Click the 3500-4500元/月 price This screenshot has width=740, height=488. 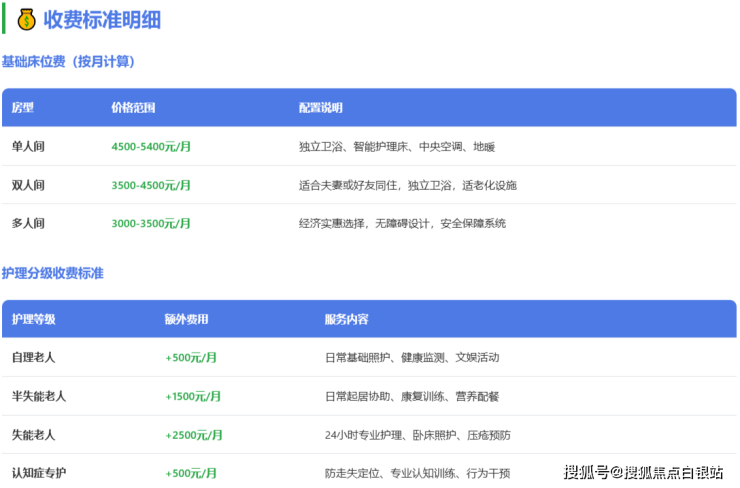pyautogui.click(x=151, y=185)
